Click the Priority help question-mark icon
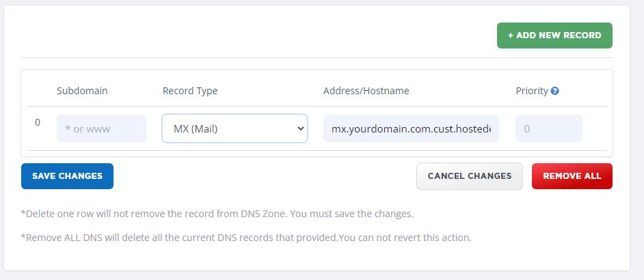644x280 pixels. (x=555, y=91)
